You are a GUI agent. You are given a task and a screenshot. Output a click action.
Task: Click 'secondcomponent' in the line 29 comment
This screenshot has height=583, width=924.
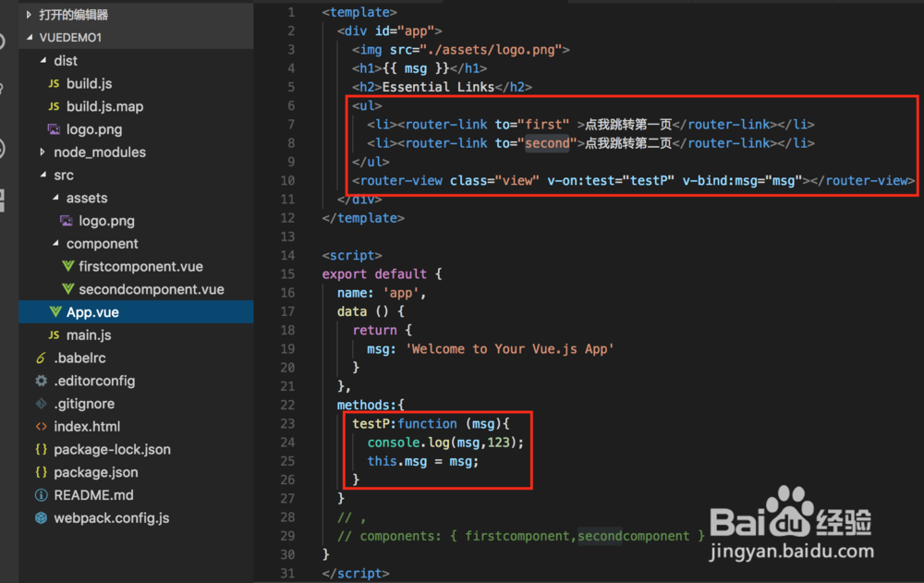[634, 537]
